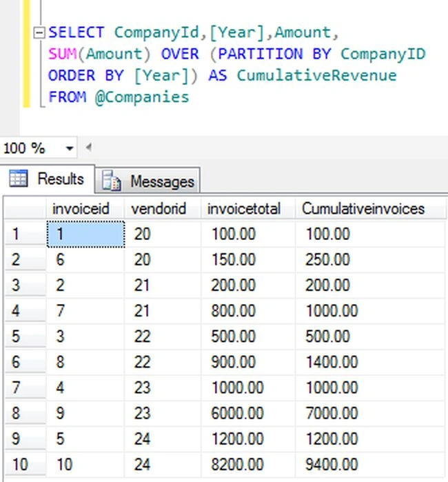
Task: Click invoicetotal cell 150.00
Action: (x=248, y=260)
